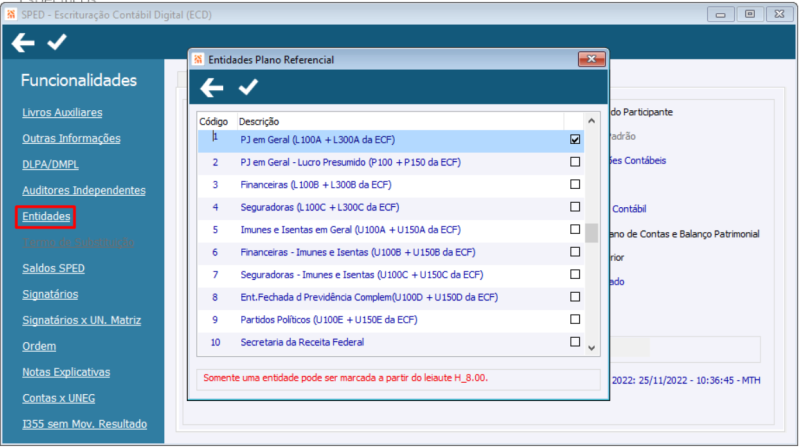Select row 'Seguradoras (L100C + L300C da ECF)'
Viewport: 800px width, 448px height.
tap(391, 207)
